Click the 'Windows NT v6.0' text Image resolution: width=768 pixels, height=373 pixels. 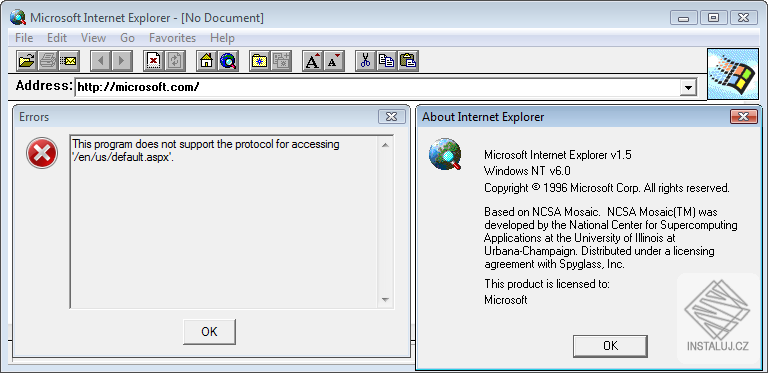[x=527, y=171]
